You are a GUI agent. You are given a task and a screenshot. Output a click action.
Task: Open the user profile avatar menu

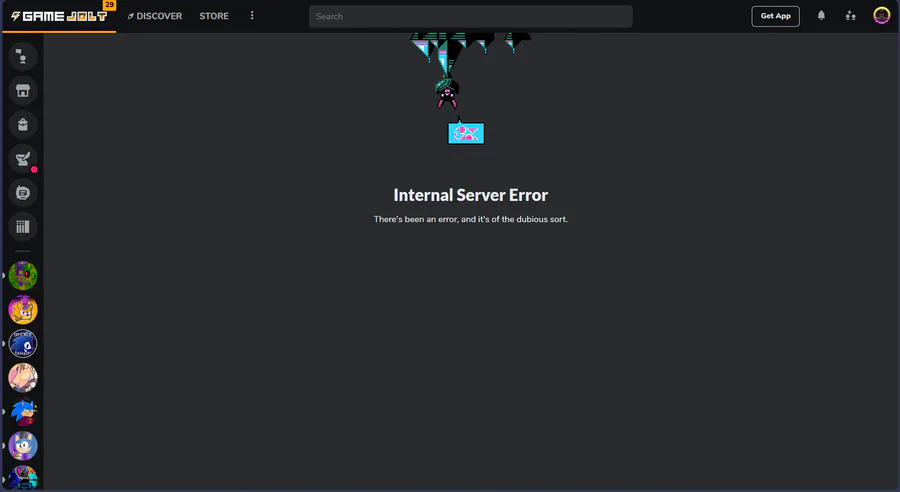(x=882, y=16)
